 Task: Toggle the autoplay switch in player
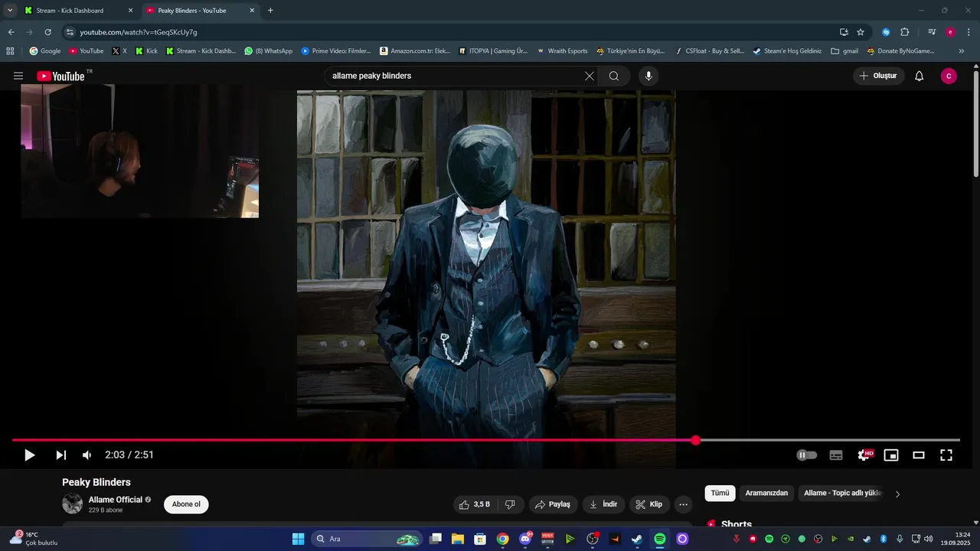(806, 455)
